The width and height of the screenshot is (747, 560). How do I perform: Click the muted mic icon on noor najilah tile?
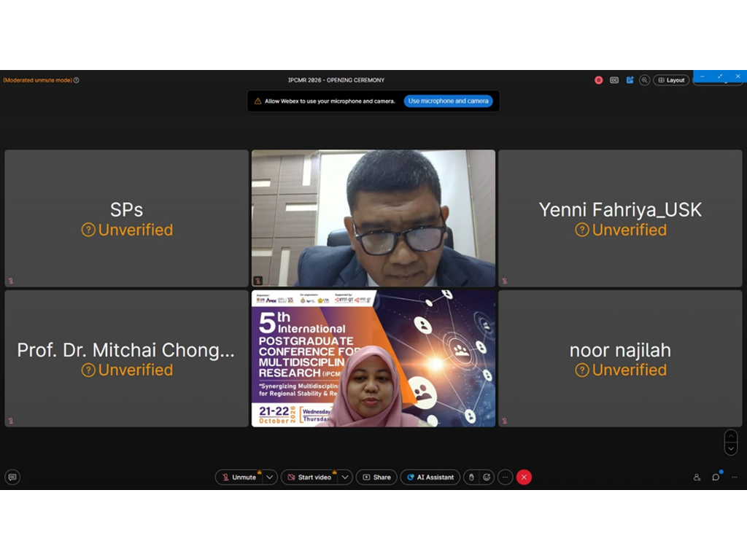pos(505,421)
